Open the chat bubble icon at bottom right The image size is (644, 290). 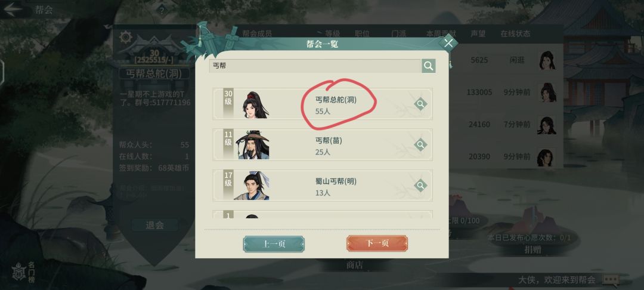611,280
